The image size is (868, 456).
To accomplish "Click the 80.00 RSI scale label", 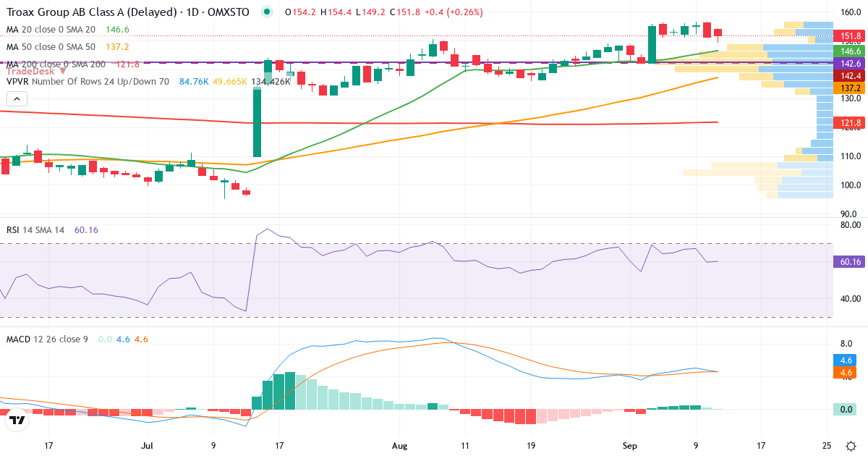I will [x=851, y=225].
